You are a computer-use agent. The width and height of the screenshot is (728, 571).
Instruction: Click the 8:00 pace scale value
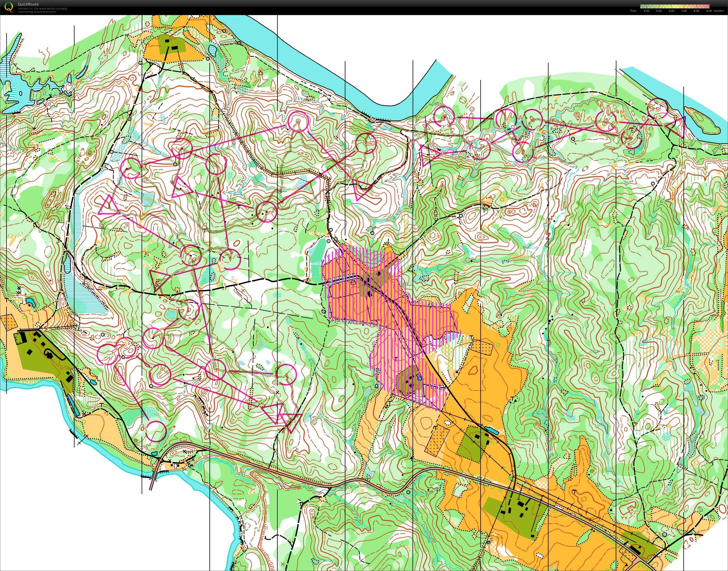coord(697,11)
